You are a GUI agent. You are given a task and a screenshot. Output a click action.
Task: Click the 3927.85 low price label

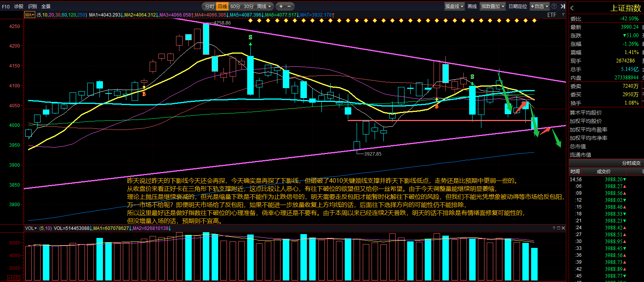coord(373,154)
